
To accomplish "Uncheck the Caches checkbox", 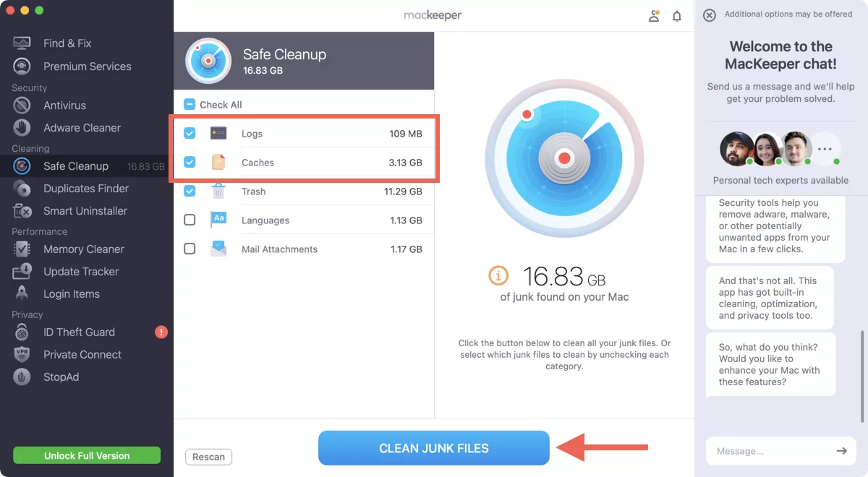I will coord(190,162).
